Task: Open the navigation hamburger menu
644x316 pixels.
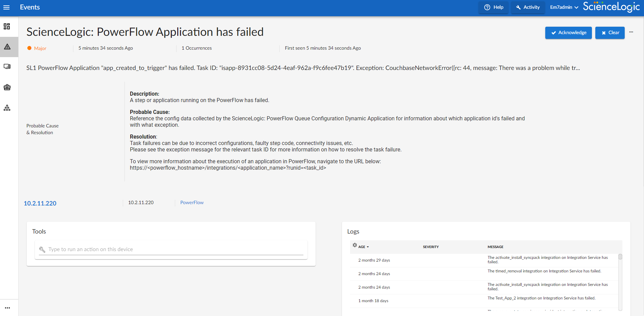Action: [7, 7]
